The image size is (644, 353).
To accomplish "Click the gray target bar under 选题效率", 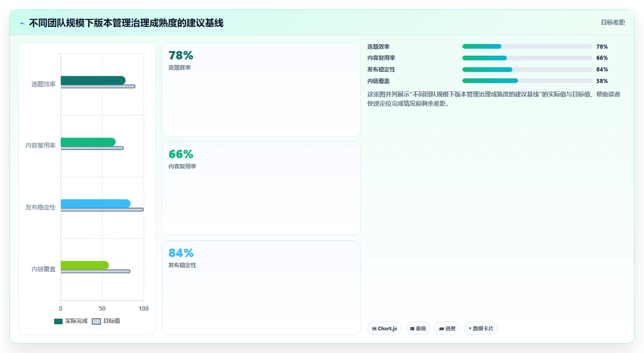I will click(98, 87).
